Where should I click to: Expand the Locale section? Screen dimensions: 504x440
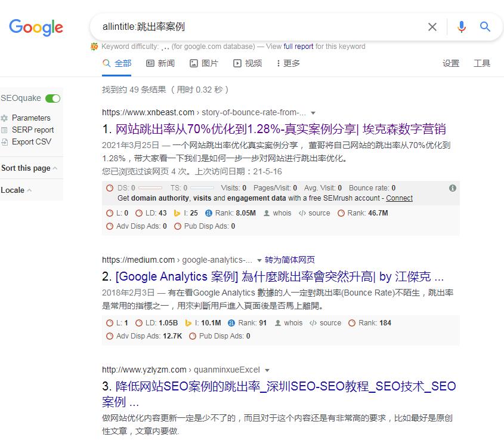coord(16,190)
